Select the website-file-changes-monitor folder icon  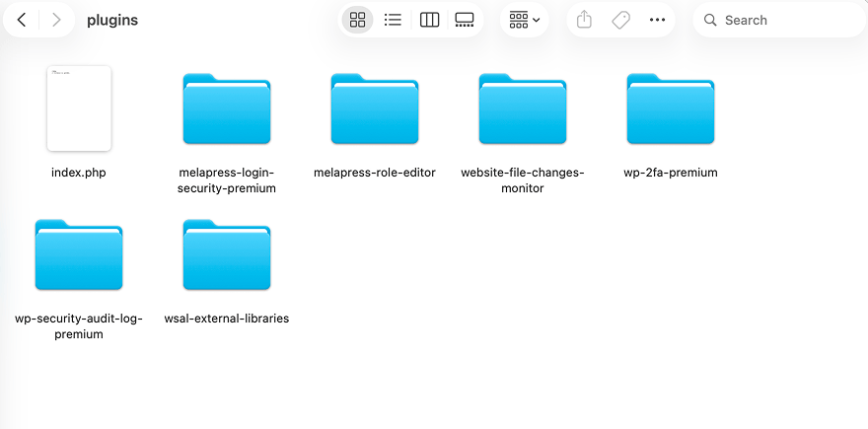(523, 108)
